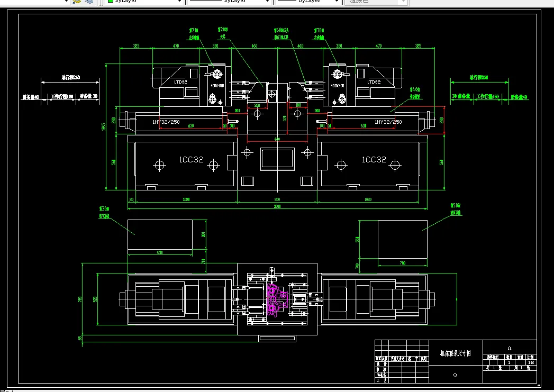554x392 pixels.
Task: Select the 1HY32/250 label on right slide
Action: [x=388, y=122]
